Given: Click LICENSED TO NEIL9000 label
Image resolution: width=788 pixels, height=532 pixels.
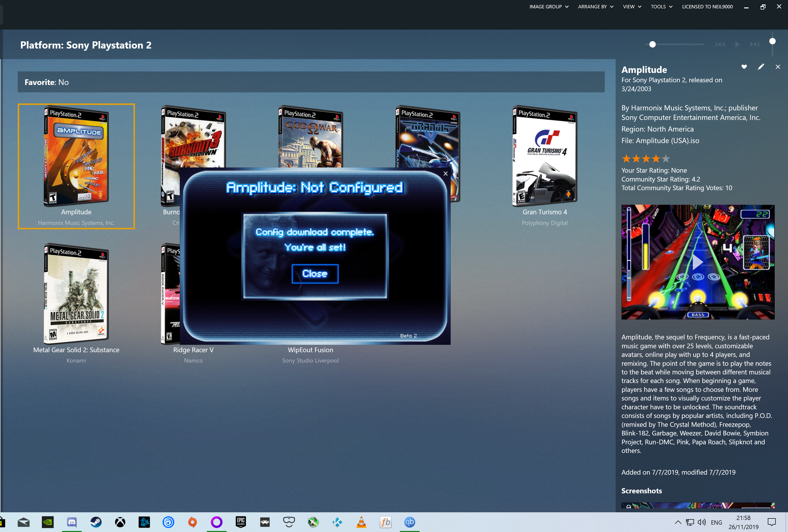Looking at the screenshot, I should point(707,7).
